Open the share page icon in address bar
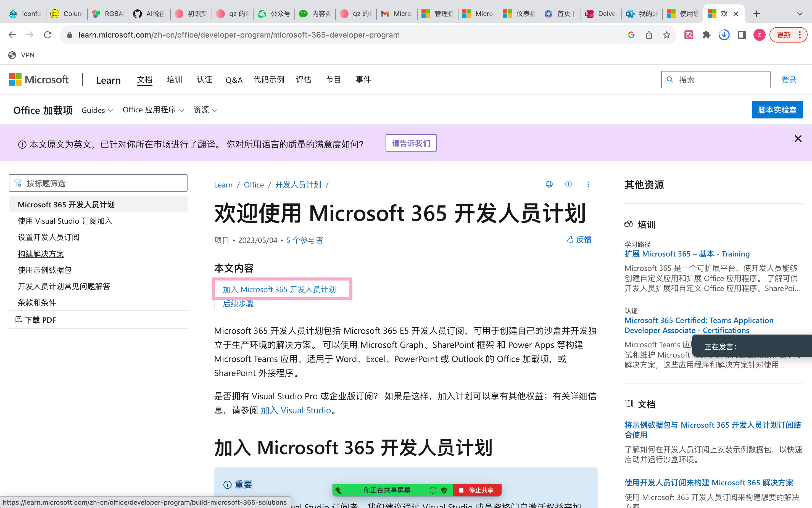Screen dimensions: 812x508 click(649, 35)
